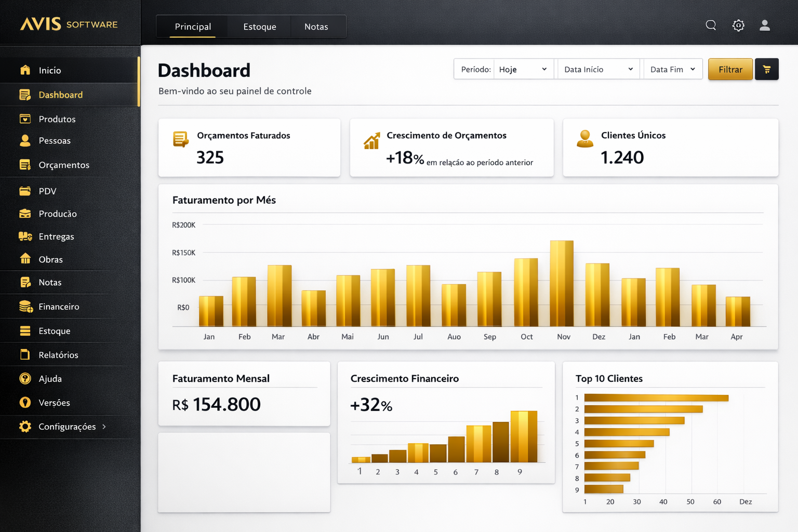This screenshot has width=798, height=532.
Task: Switch to the Notas top tab
Action: click(316, 26)
